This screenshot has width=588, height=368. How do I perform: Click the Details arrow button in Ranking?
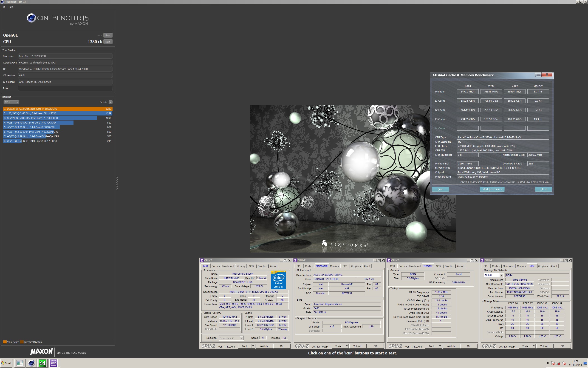(110, 102)
